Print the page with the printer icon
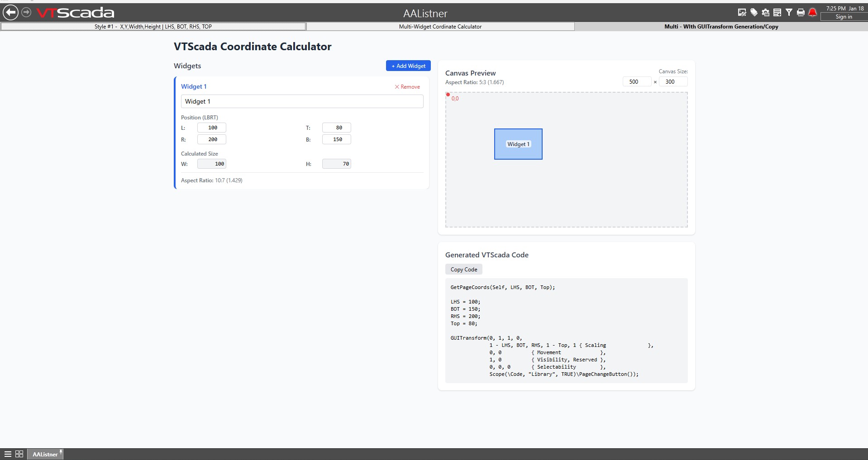The image size is (868, 460). pos(801,13)
